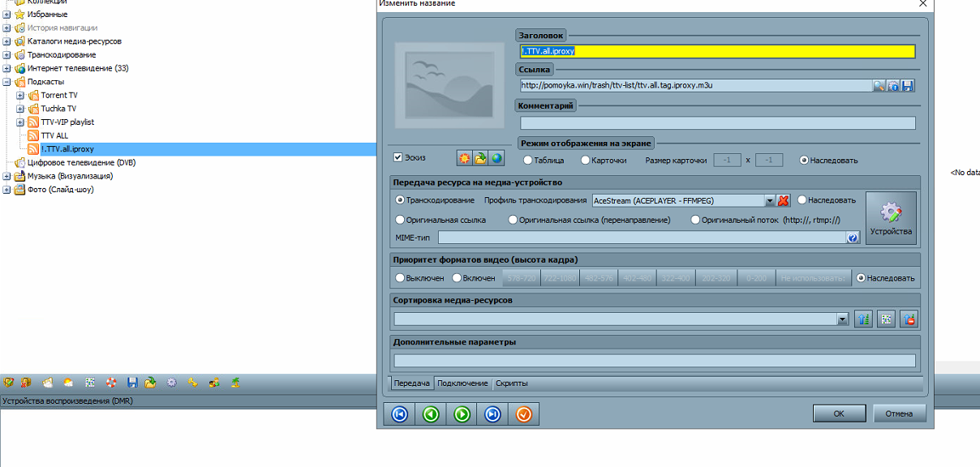Click the save icon next to the link field

click(908, 86)
